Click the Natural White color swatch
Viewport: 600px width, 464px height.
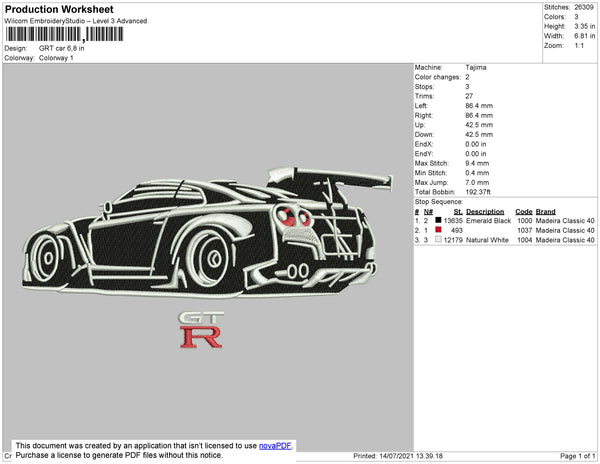pyautogui.click(x=438, y=239)
